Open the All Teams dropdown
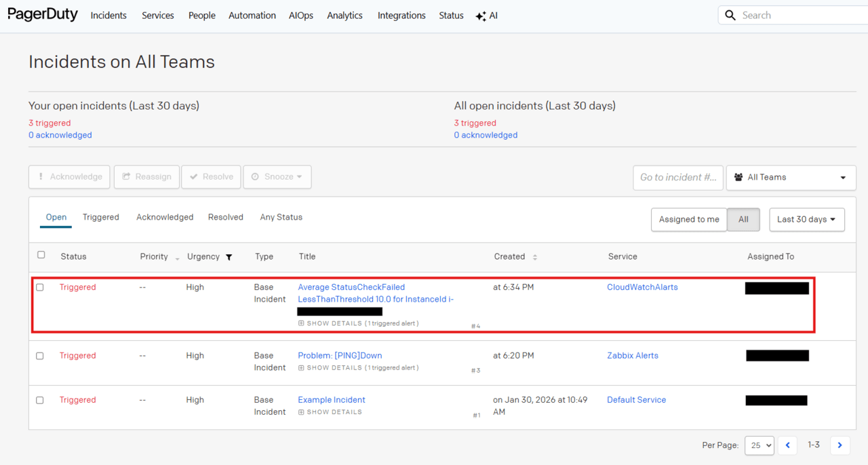This screenshot has width=868, height=465. coord(791,178)
